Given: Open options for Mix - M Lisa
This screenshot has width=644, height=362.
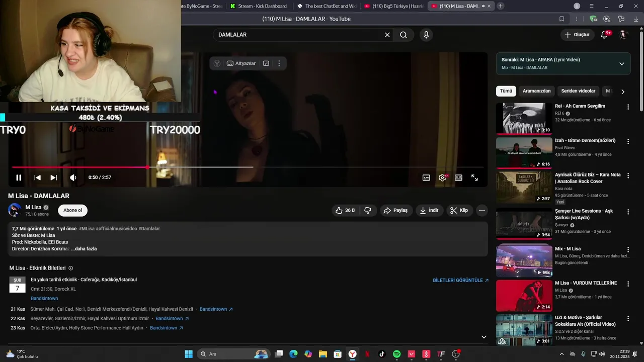Looking at the screenshot, I should (x=628, y=249).
